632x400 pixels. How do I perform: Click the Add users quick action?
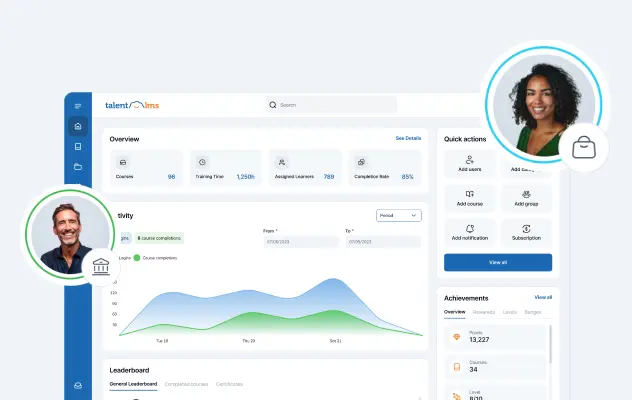(x=470, y=165)
